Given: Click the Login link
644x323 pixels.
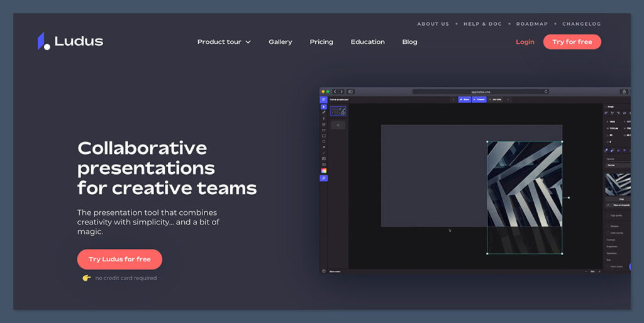Looking at the screenshot, I should tap(525, 42).
